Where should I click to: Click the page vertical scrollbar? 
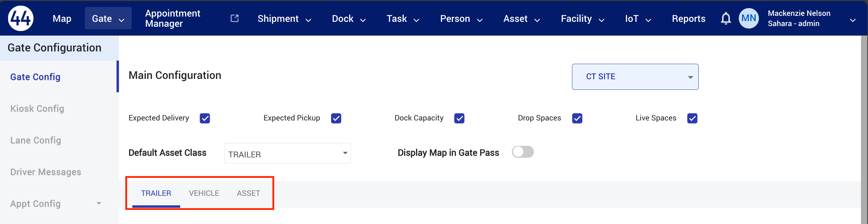pos(864,130)
